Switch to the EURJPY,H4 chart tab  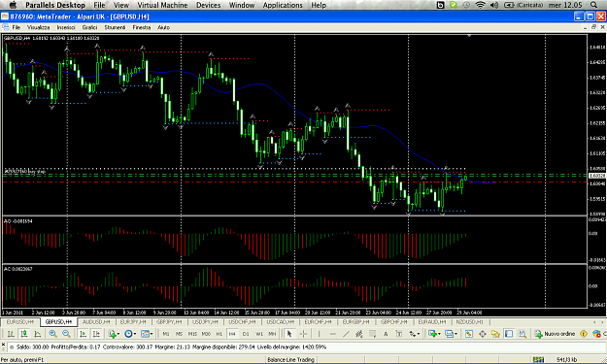pos(133,322)
